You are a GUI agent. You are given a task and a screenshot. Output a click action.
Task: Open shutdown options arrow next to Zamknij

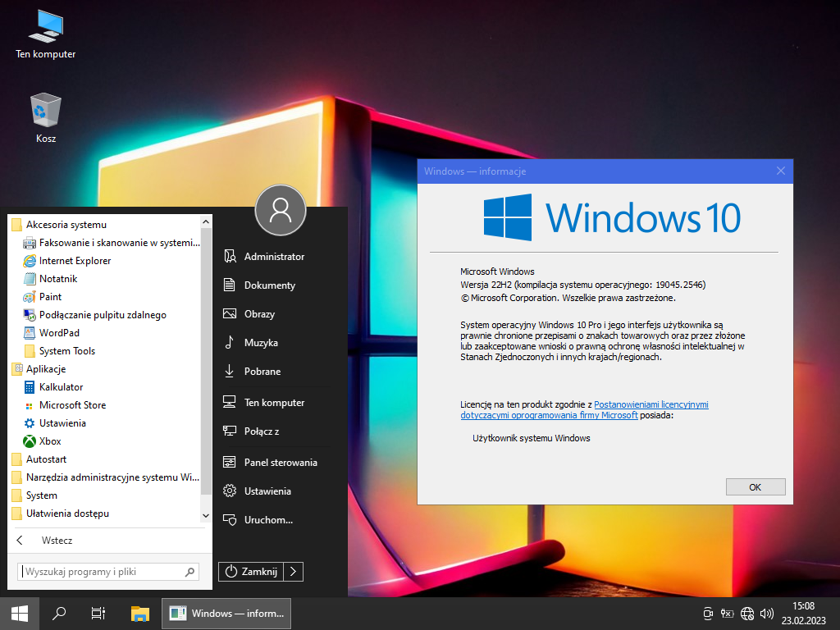click(294, 572)
